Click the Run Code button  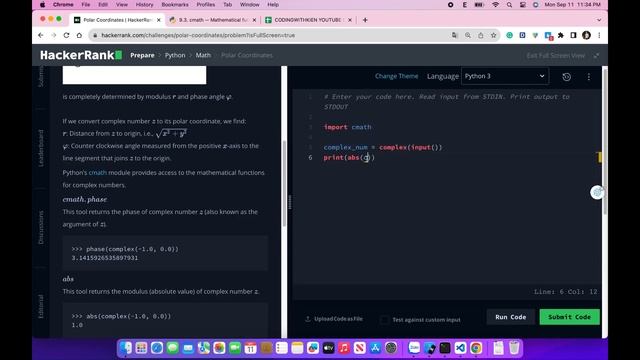click(x=511, y=317)
